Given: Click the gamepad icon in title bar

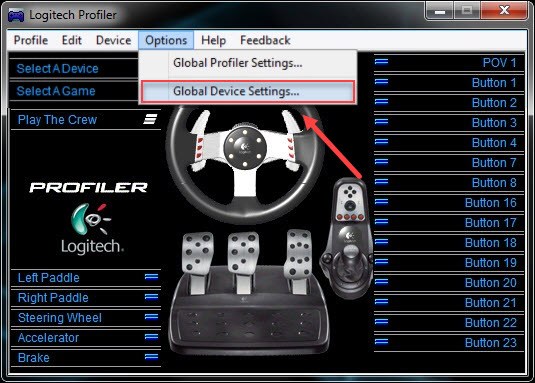Looking at the screenshot, I should coord(16,15).
